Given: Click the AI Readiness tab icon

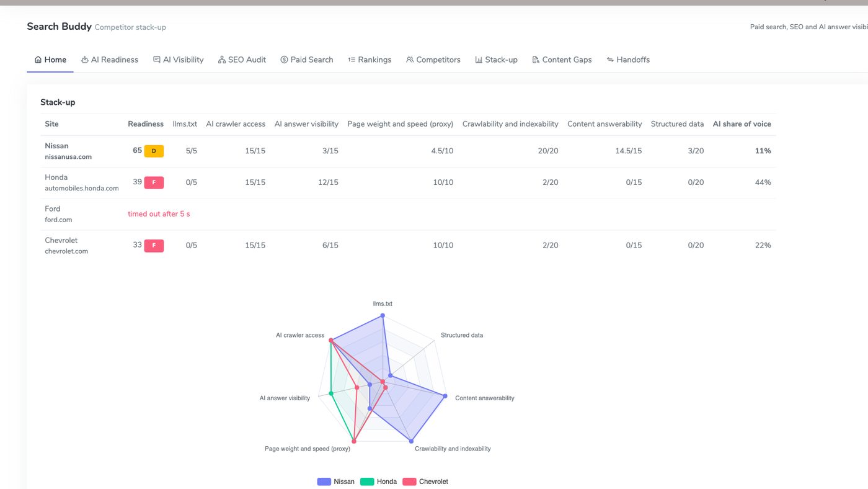Looking at the screenshot, I should 84,60.
